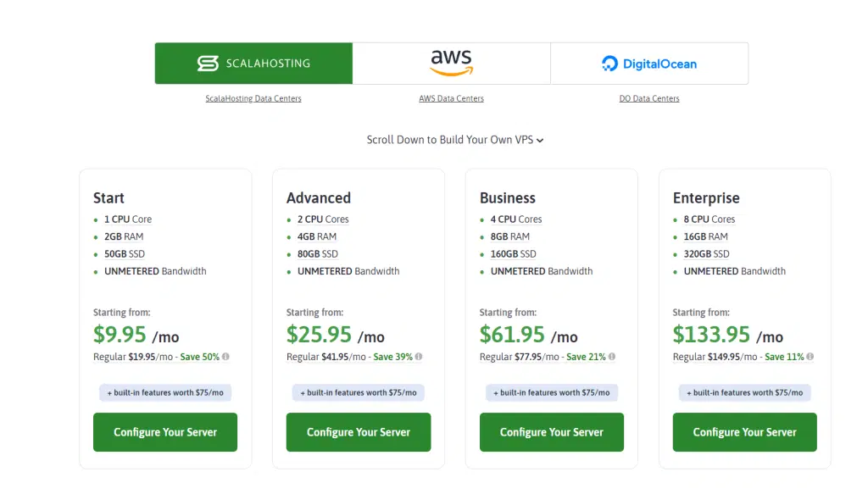Click the '1 CPU Core' feature text
This screenshot has height=494, width=868.
[x=128, y=219]
